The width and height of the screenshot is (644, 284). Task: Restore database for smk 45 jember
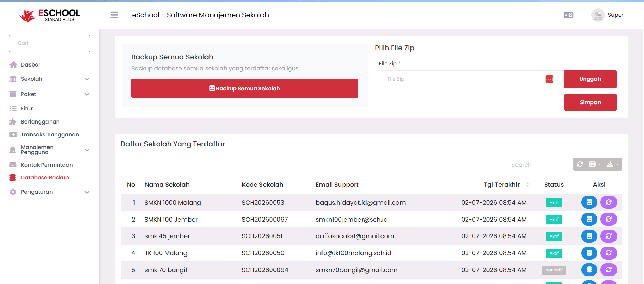(x=609, y=236)
